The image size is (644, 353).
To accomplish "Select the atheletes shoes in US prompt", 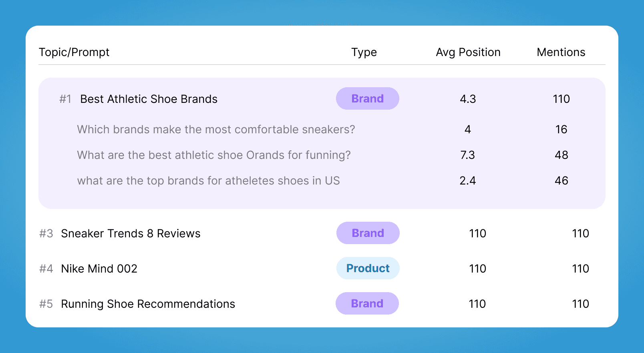I will click(208, 181).
